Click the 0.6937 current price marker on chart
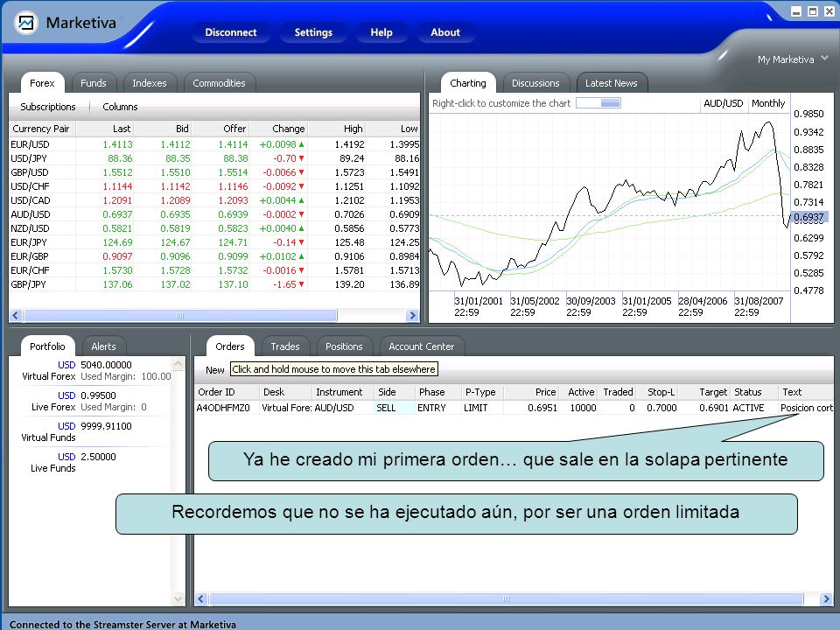 [x=808, y=217]
